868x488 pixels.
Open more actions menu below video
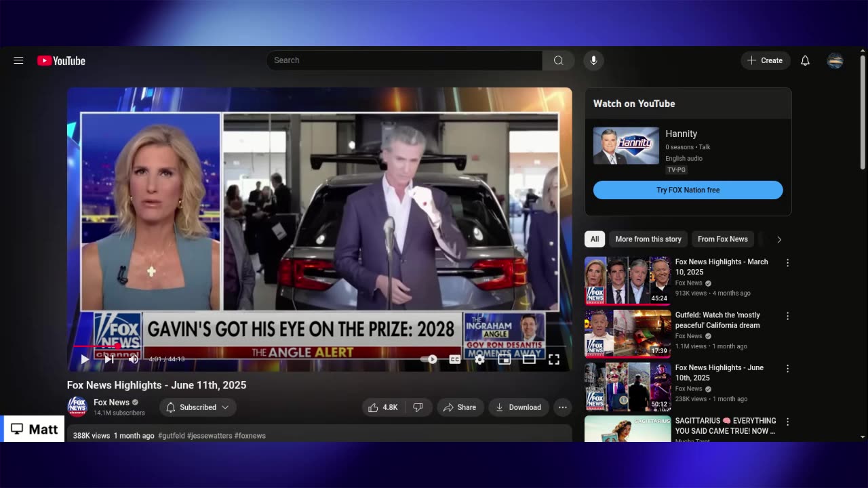point(562,407)
